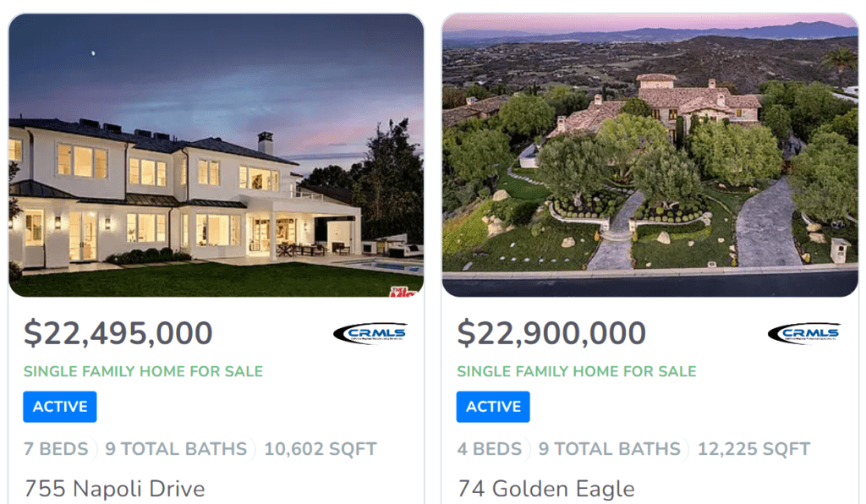Open the 755 Napoli Drive address link
The width and height of the screenshot is (866, 504).
(114, 489)
